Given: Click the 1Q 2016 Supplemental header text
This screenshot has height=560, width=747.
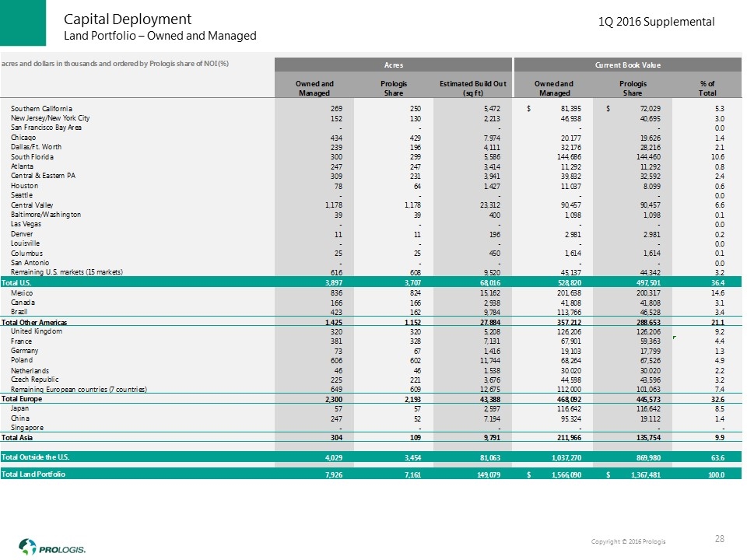Looking at the screenshot, I should tap(656, 22).
